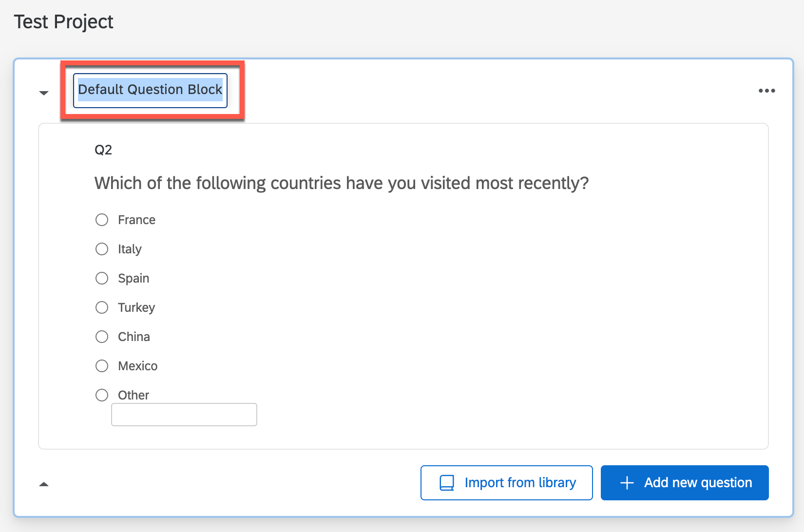Collapse the Default Question Block via chevron
Screen dimensions: 804x532
(44, 93)
